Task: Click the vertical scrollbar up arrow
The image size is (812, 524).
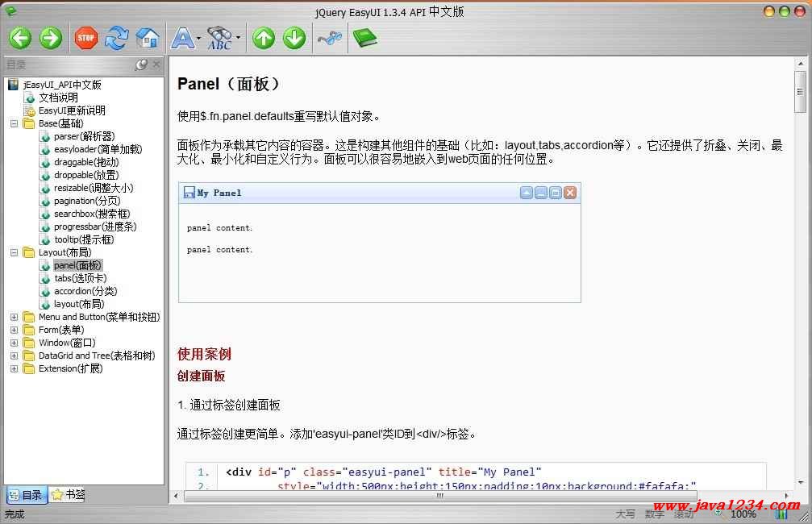Action: (x=800, y=64)
